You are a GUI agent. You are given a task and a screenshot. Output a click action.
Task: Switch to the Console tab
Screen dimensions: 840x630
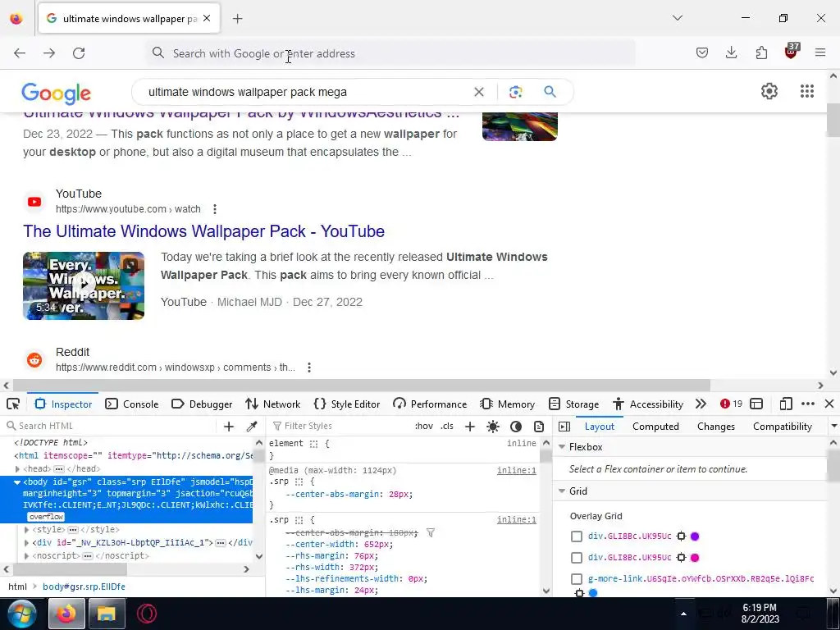[132, 404]
